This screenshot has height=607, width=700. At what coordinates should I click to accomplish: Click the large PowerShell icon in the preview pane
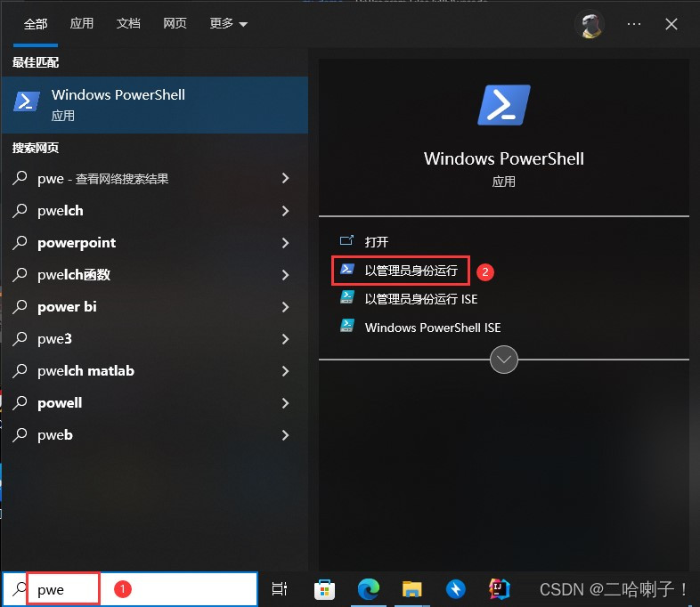point(504,105)
